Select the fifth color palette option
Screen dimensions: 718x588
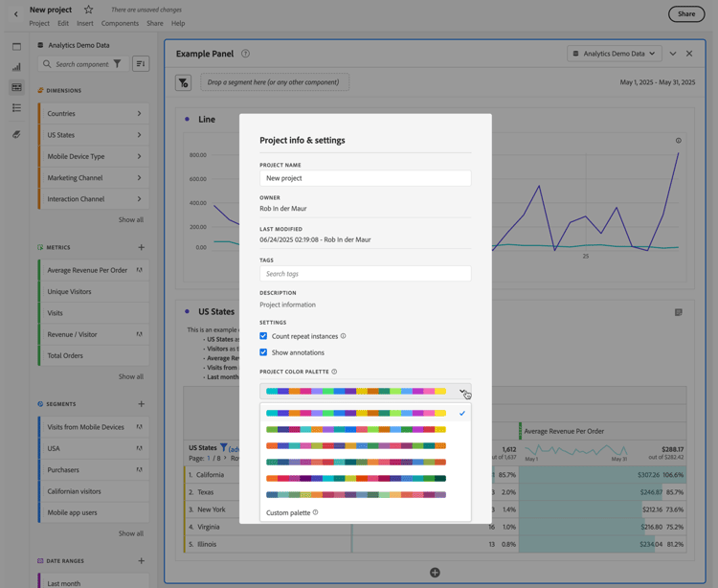click(x=366, y=479)
